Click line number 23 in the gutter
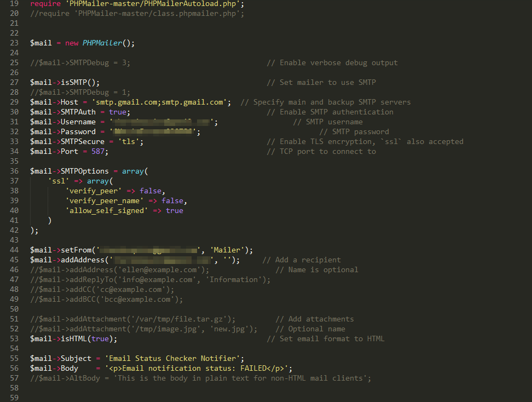Screen dimensions: 532x402 coord(14,43)
